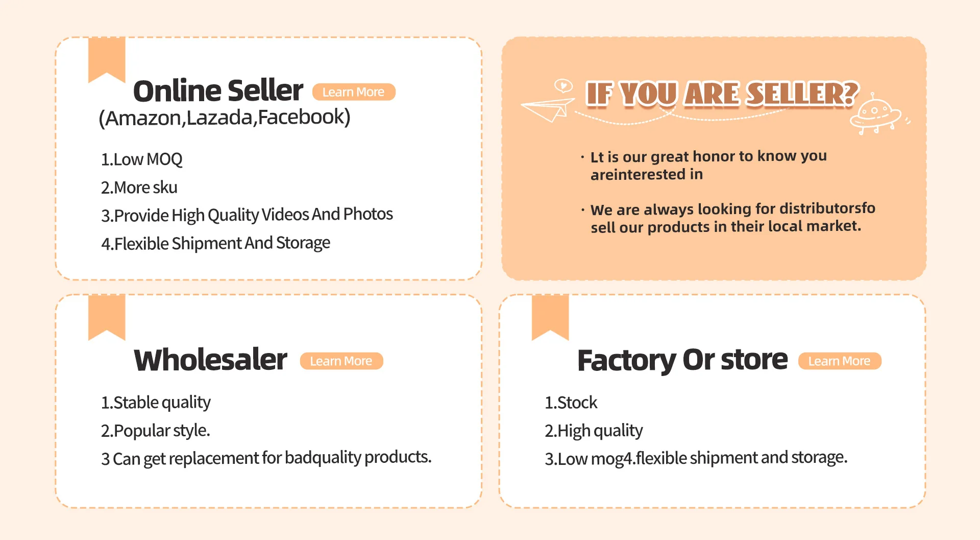Select Flexible Shipment And Storage item
980x540 pixels.
click(215, 243)
